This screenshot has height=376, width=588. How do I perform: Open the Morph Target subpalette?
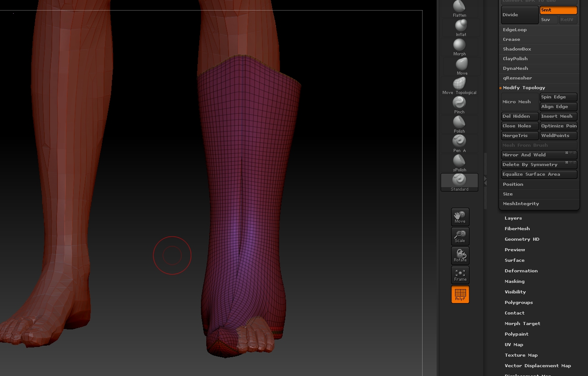(522, 324)
